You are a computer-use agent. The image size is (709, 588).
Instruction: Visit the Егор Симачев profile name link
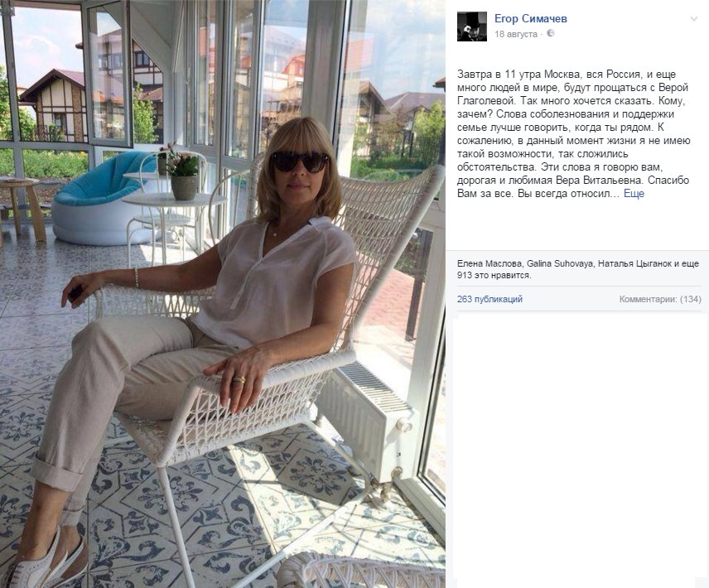(x=530, y=18)
